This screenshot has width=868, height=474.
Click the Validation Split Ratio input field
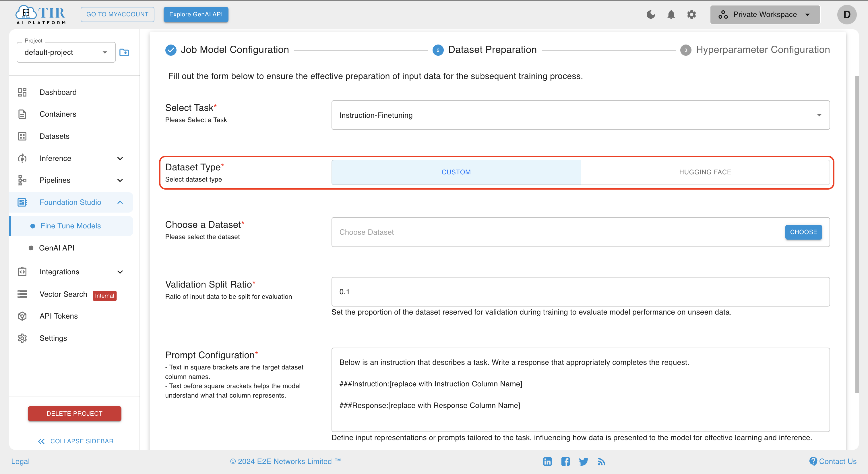click(580, 292)
